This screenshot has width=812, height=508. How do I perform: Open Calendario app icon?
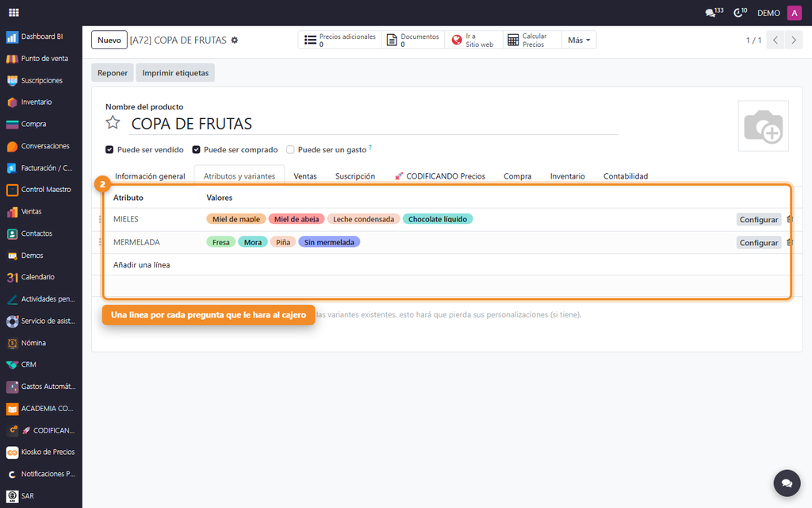[13, 277]
